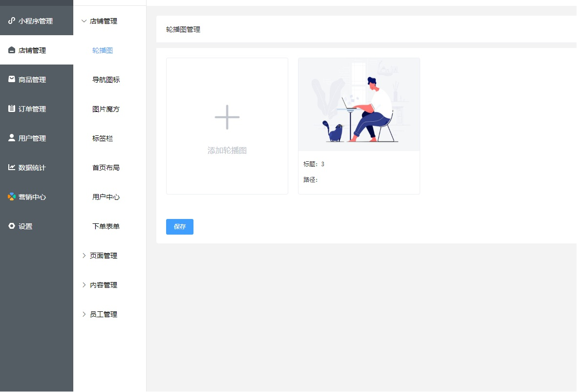Click the blue 保存 button

pyautogui.click(x=180, y=227)
